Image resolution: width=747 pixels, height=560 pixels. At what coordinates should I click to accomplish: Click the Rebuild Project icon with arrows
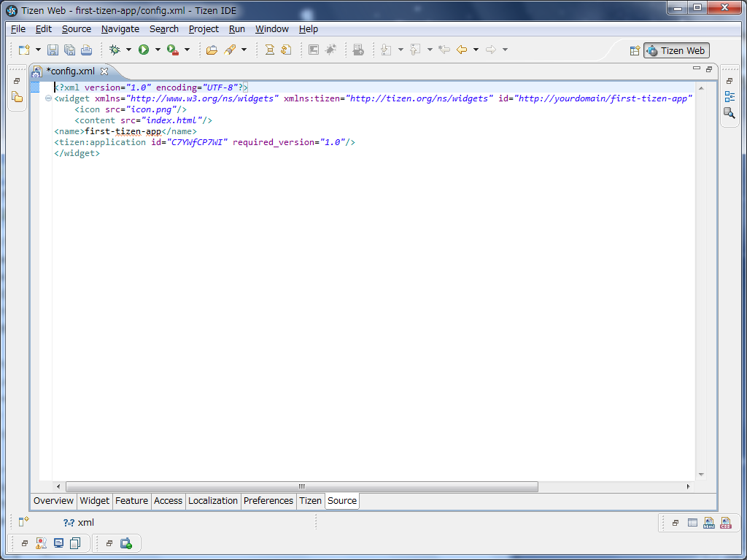point(286,50)
